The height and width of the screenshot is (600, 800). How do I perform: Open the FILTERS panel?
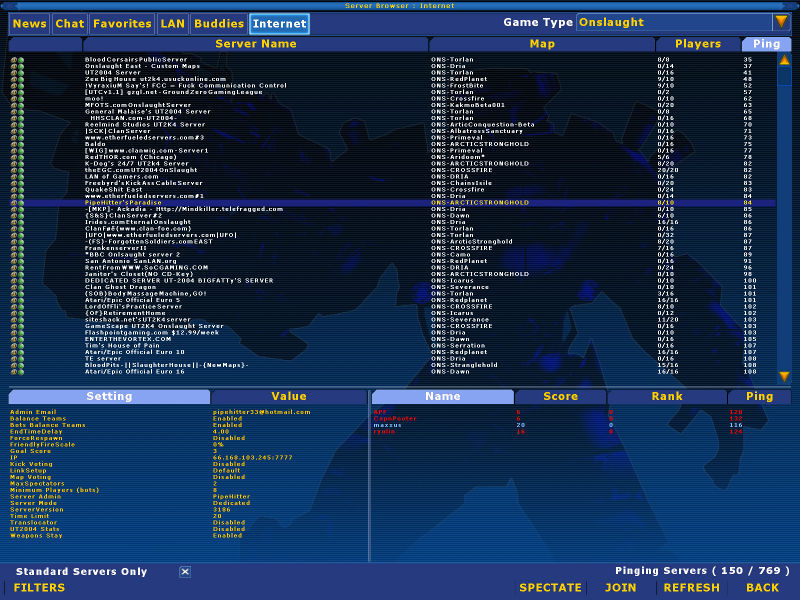40,588
